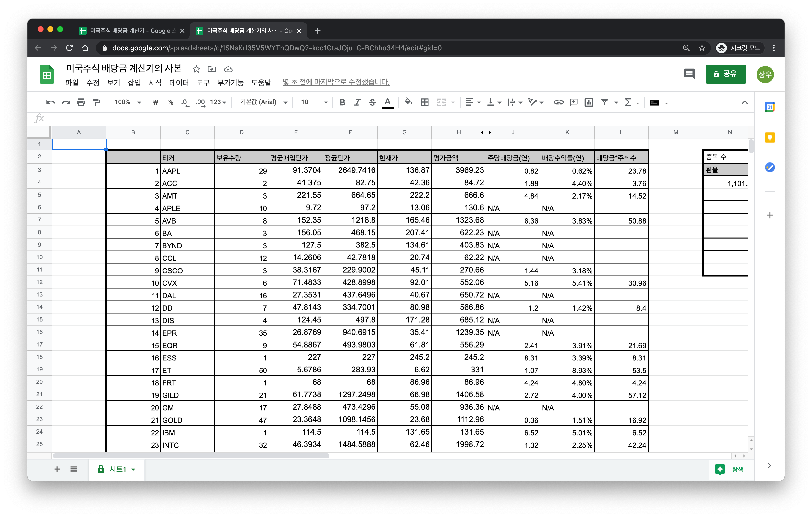
Task: Open the last edit history link
Action: pyautogui.click(x=336, y=82)
